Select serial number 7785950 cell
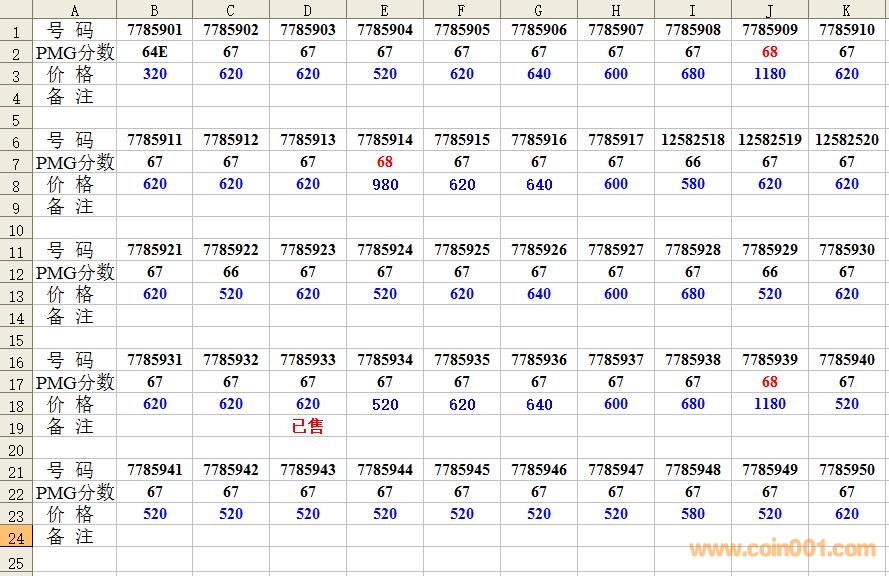 847,470
